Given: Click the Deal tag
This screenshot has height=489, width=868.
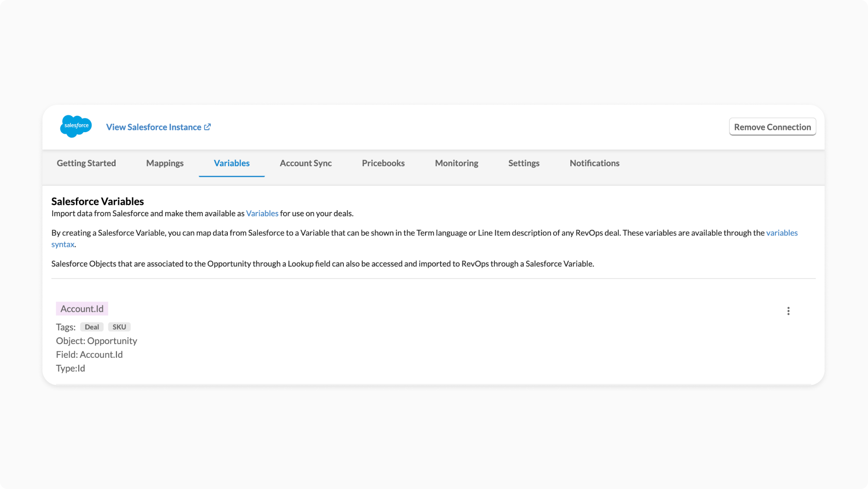Looking at the screenshot, I should click(92, 327).
